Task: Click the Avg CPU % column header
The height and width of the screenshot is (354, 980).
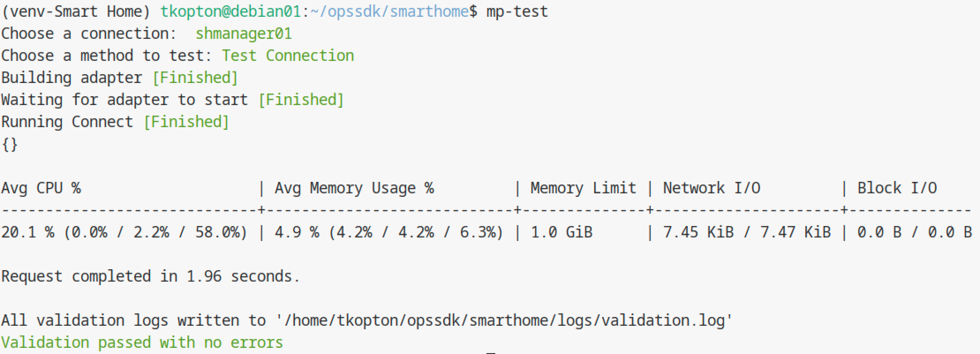Action: pos(41,188)
